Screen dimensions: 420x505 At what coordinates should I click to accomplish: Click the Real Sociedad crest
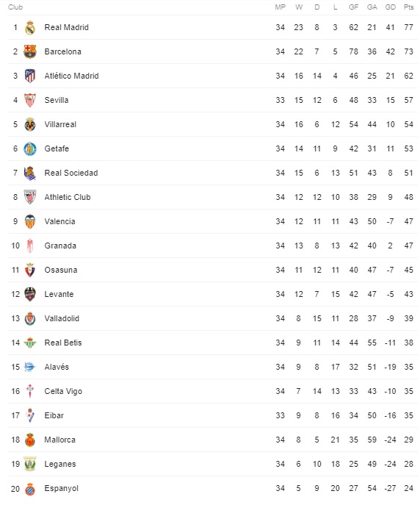click(30, 173)
